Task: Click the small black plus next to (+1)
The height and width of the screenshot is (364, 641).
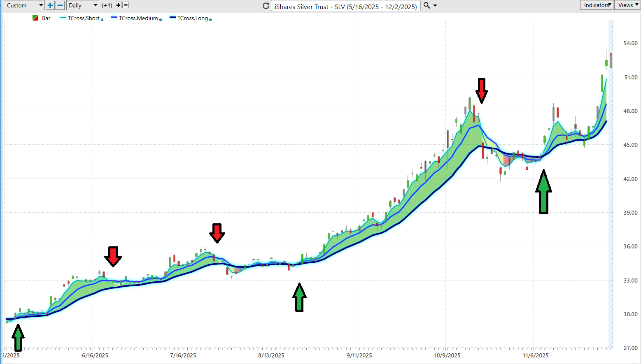Action: [118, 5]
